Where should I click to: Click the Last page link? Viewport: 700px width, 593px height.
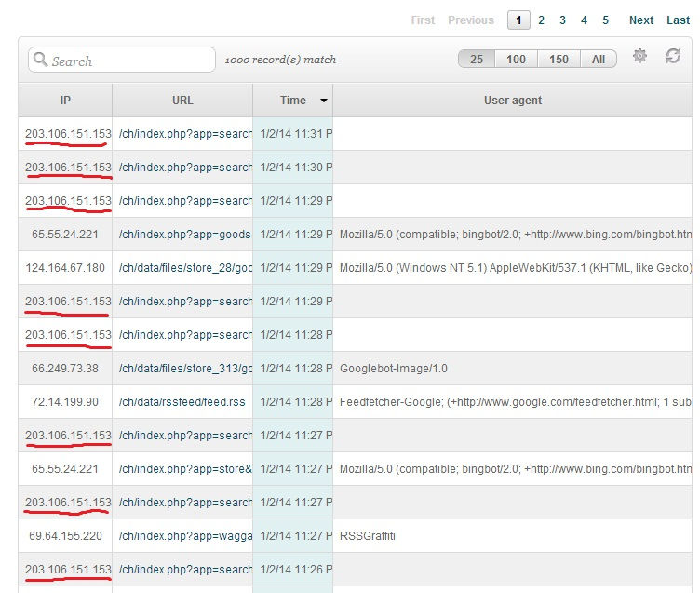[679, 20]
